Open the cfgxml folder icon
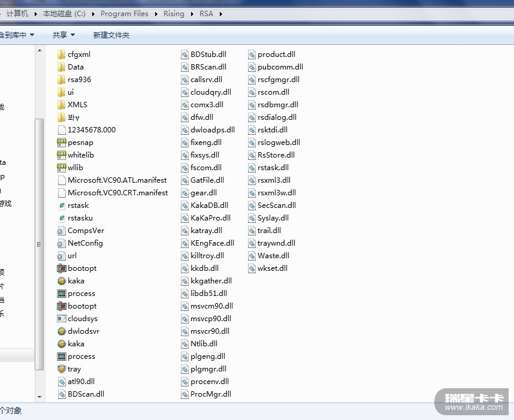514x420 pixels. [61, 55]
